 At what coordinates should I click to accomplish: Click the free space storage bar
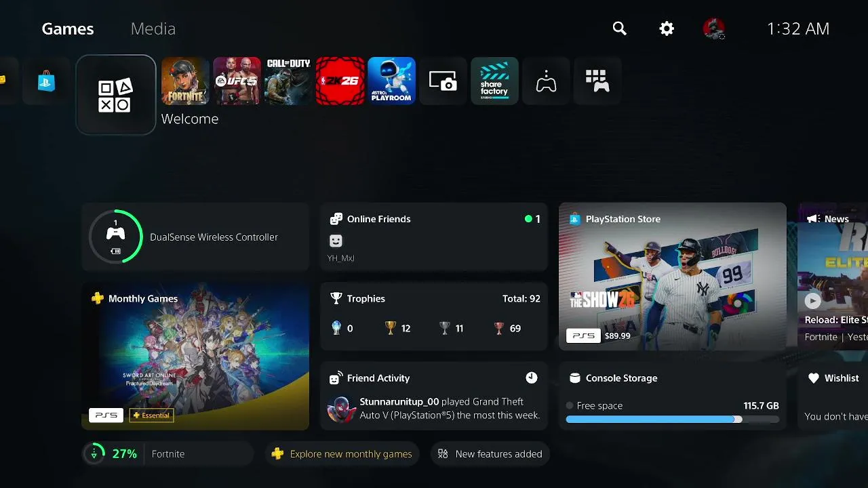point(673,420)
